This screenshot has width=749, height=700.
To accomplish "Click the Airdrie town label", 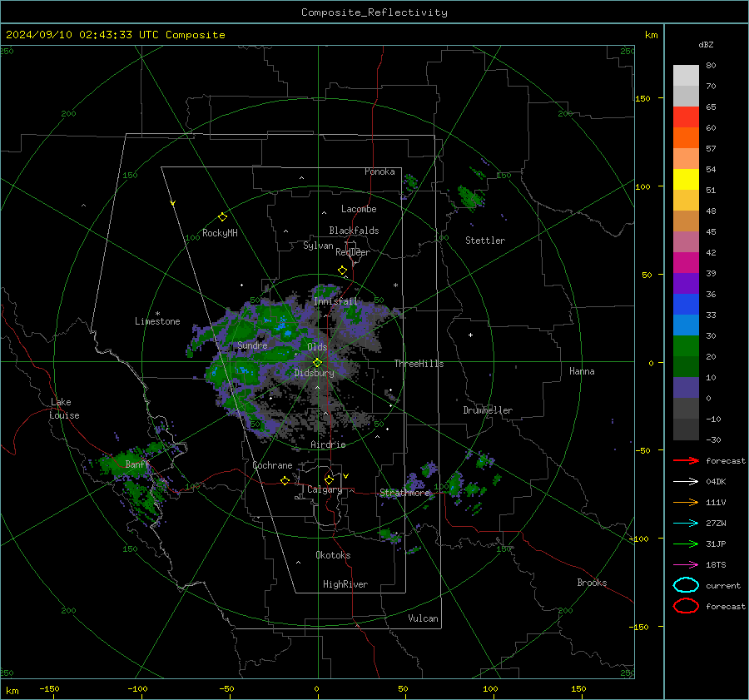I will click(x=328, y=444).
